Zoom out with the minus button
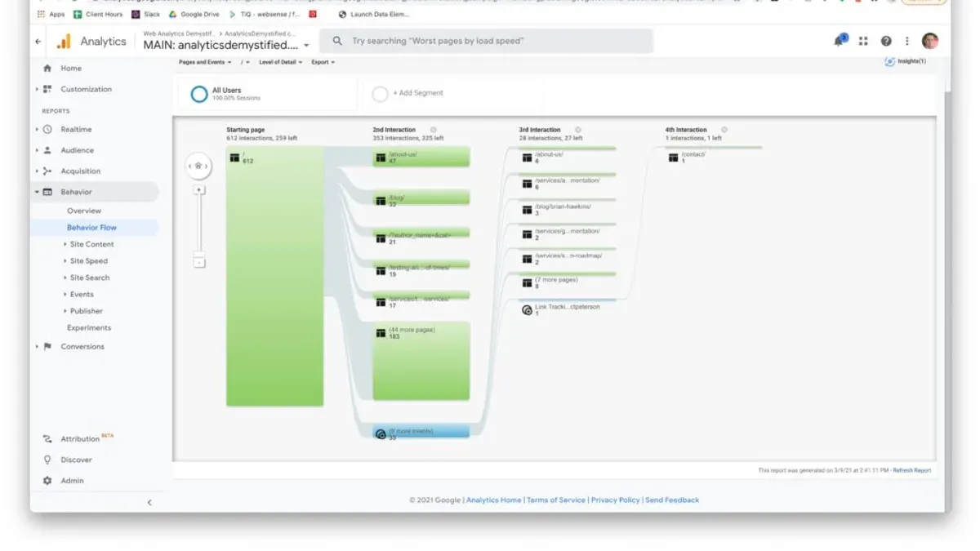 (198, 262)
